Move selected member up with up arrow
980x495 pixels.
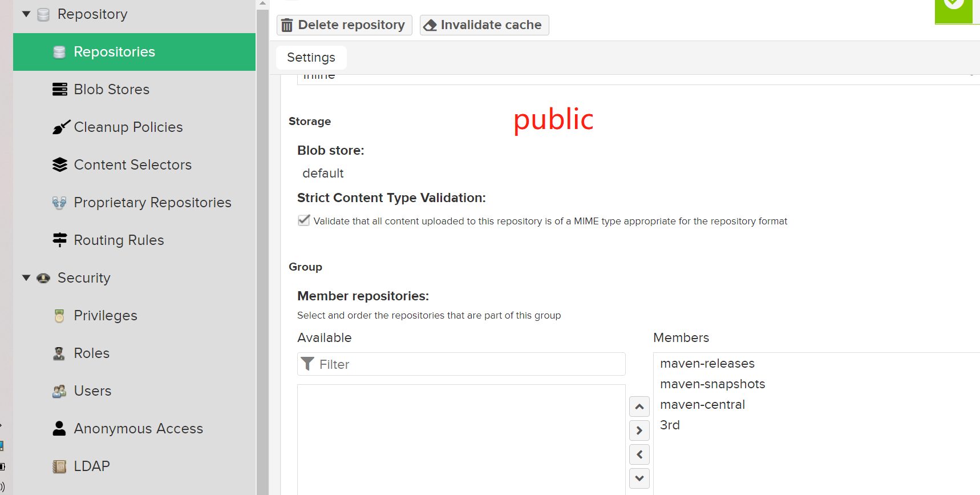pyautogui.click(x=639, y=407)
